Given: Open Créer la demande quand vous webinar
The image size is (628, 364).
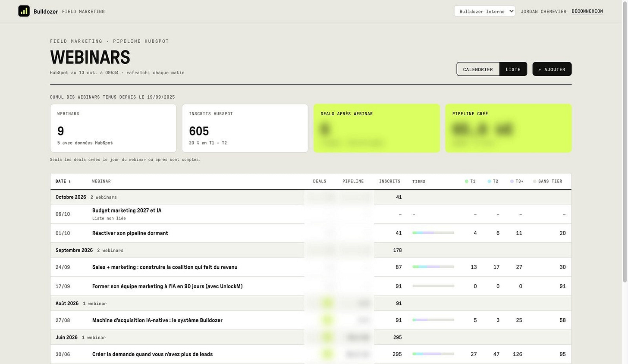Looking at the screenshot, I should point(152,354).
